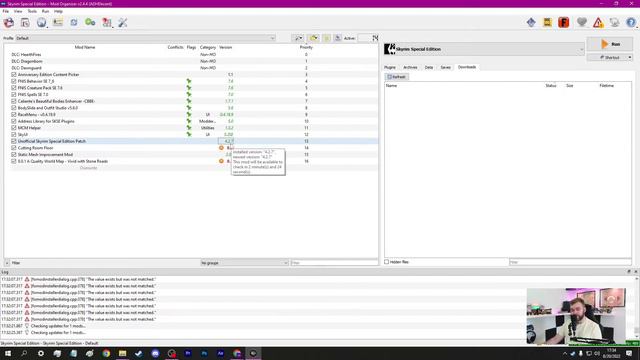Click the Refresh button in Downloads
Viewport: 640px width, 360px height.
click(x=397, y=77)
